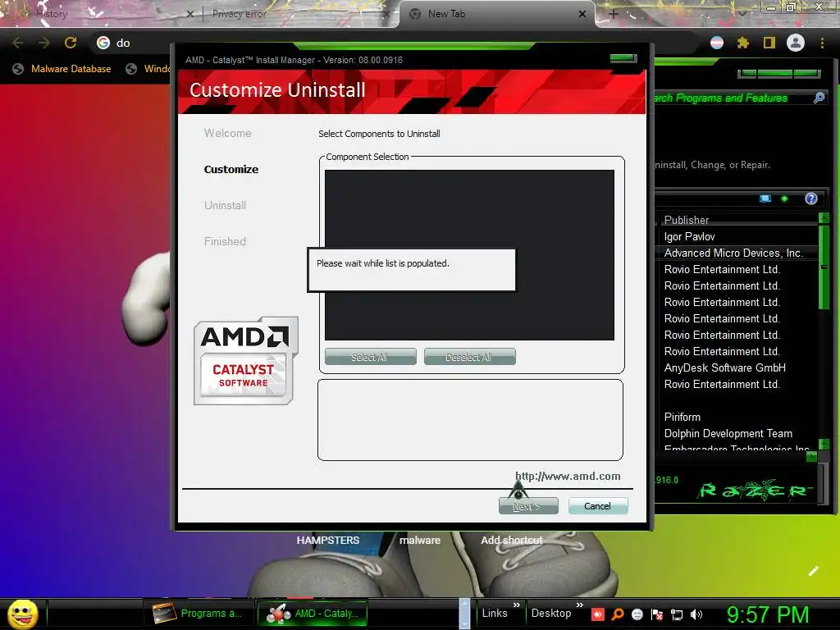Click the Customize step label

click(x=231, y=169)
